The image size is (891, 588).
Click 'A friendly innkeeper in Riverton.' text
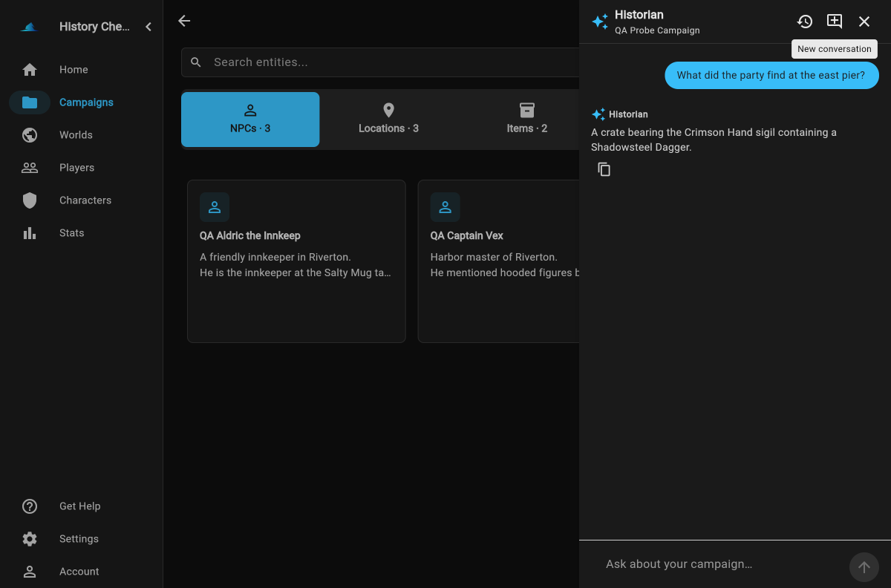275,257
